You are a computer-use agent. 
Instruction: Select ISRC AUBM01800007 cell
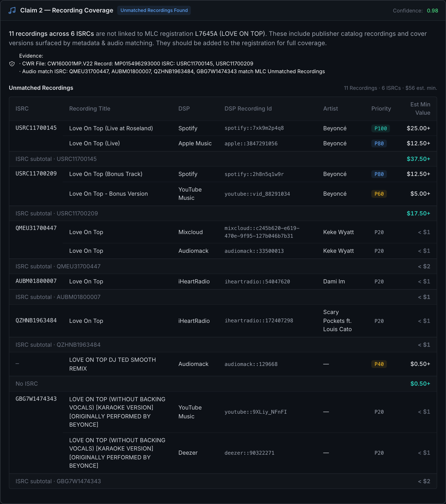[x=36, y=281]
